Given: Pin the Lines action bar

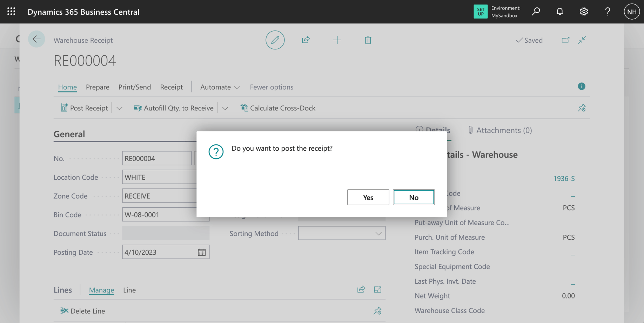Looking at the screenshot, I should [377, 311].
